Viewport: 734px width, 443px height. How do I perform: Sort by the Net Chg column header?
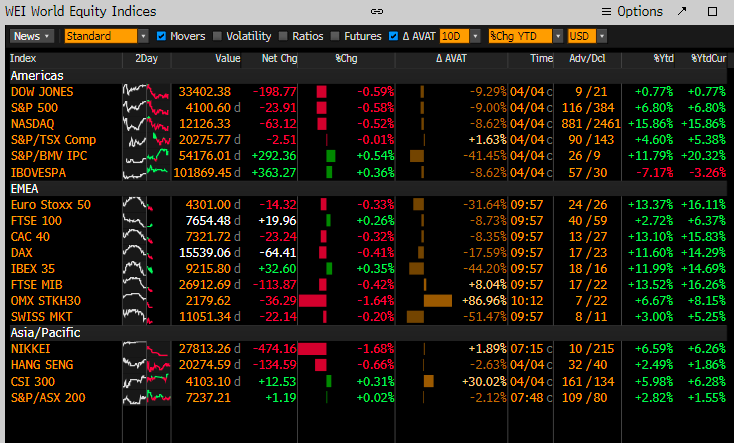279,59
